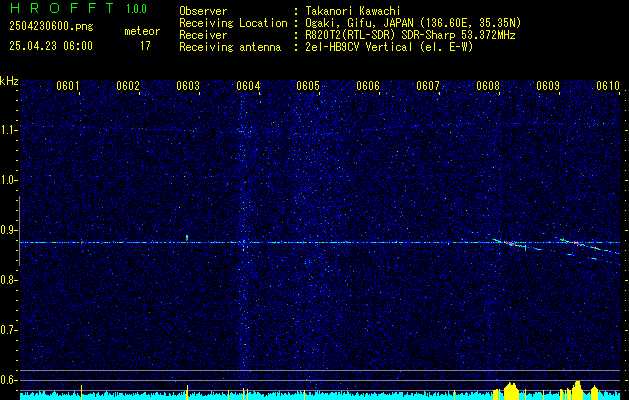This screenshot has width=629, height=400.
Task: Click the 1.0 kHz axis label
Action: [x=7, y=180]
